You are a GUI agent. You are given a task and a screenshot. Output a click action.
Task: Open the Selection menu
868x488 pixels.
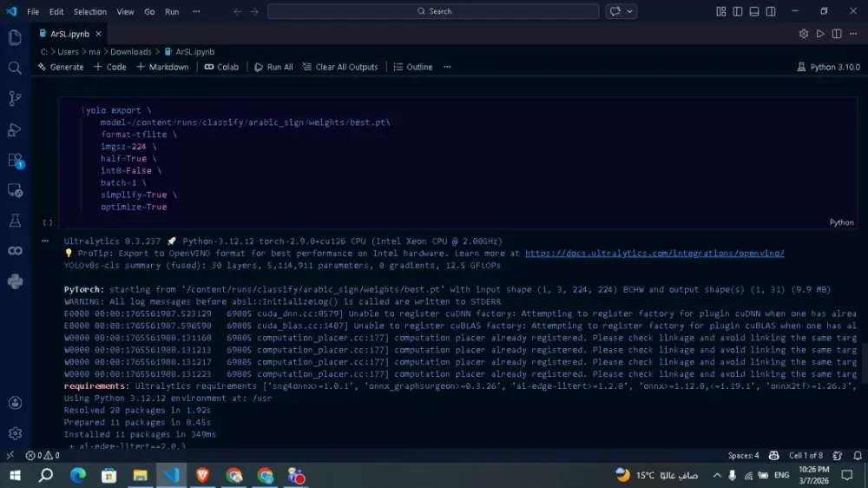pos(89,11)
